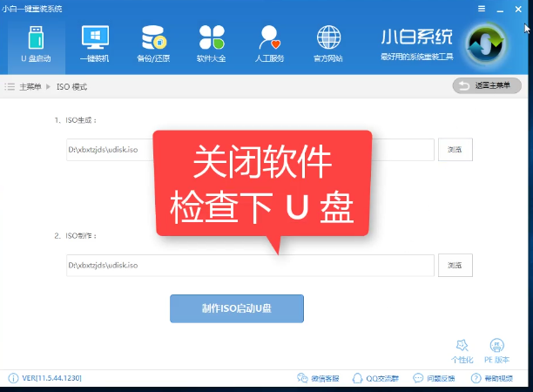Open 微信客服 in status bar
Viewport: 533px width, 392px height.
[x=321, y=380]
